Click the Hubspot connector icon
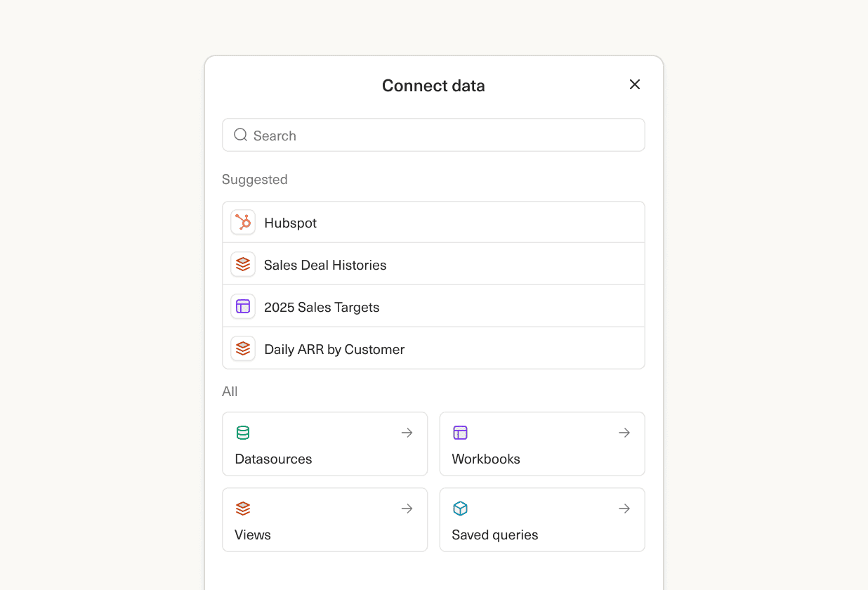This screenshot has height=590, width=868. pyautogui.click(x=242, y=222)
